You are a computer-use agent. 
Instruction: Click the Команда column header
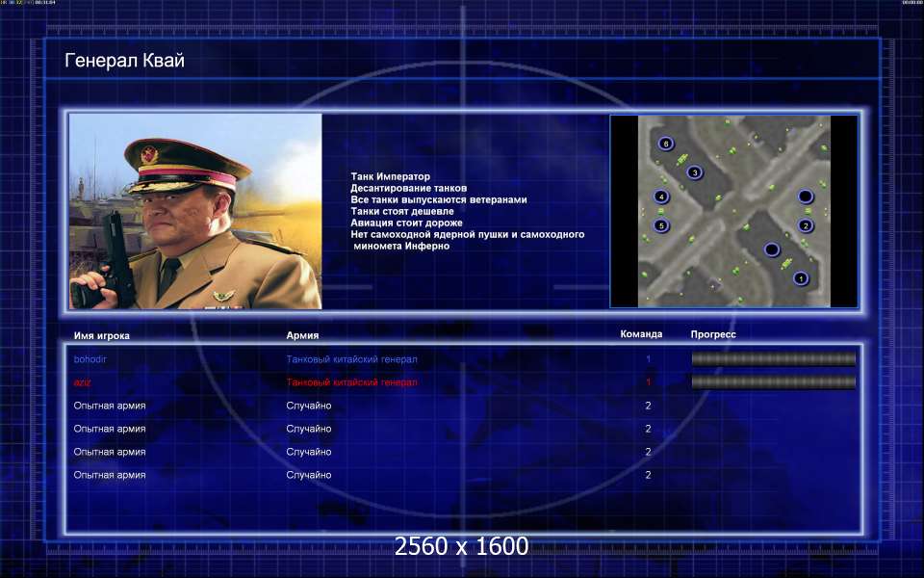point(641,334)
